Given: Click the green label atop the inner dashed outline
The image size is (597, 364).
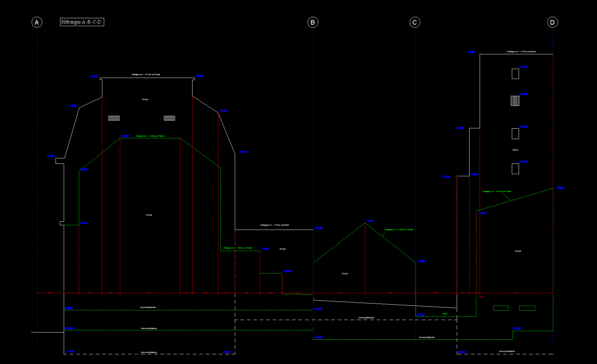Looking at the screenshot, I should 150,136.
